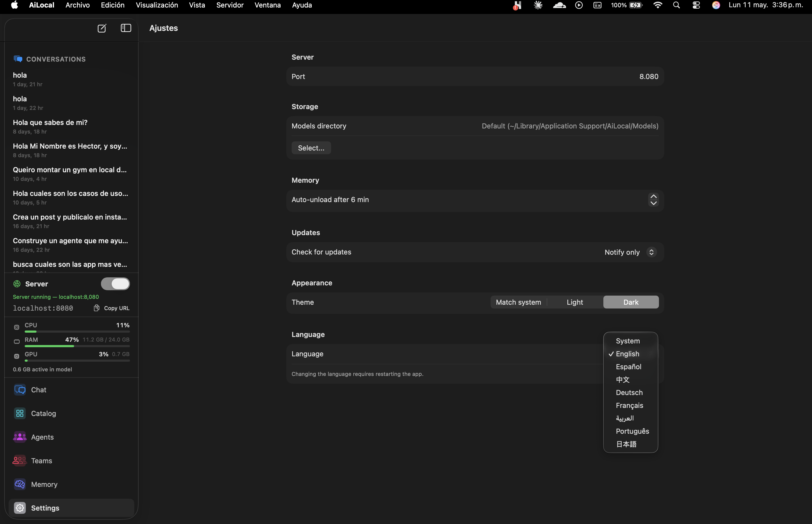Click Select... for models directory

tap(311, 148)
